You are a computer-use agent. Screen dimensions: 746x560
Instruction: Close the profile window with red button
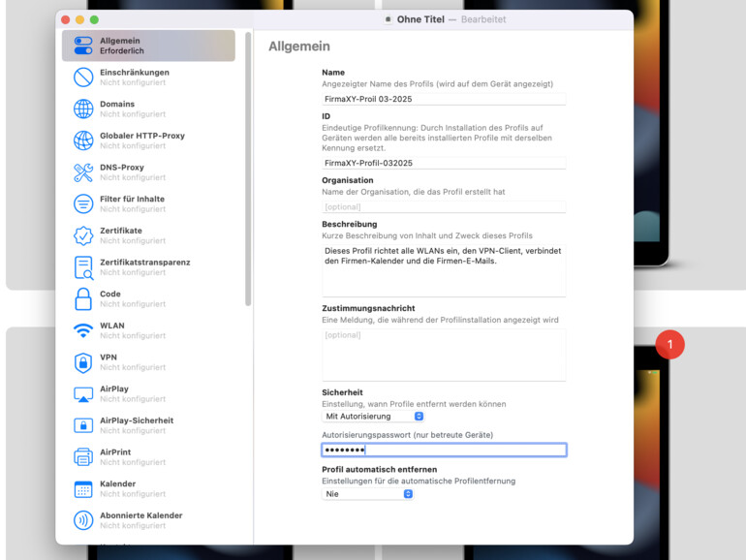point(66,19)
